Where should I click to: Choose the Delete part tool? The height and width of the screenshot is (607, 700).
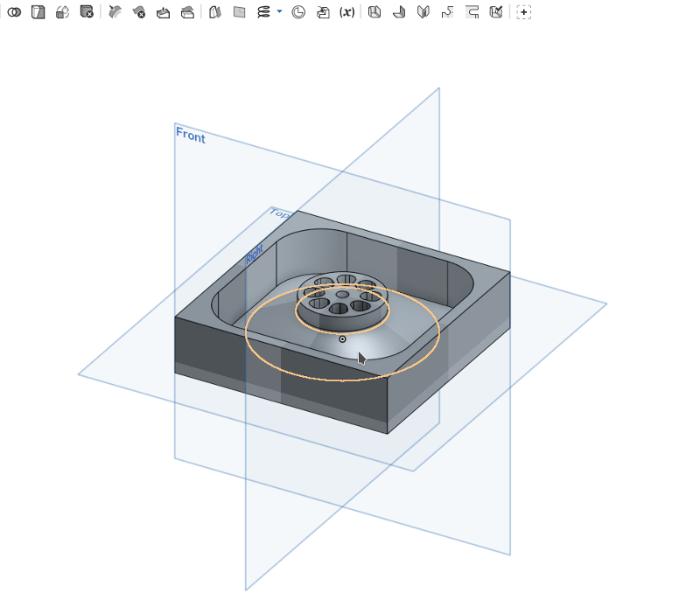(87, 12)
